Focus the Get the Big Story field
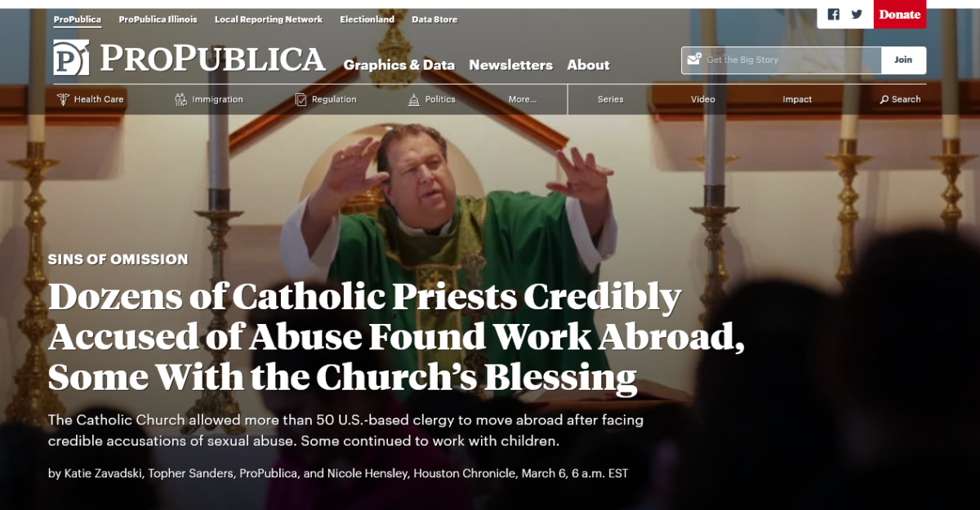The width and height of the screenshot is (980, 510). pos(782,60)
